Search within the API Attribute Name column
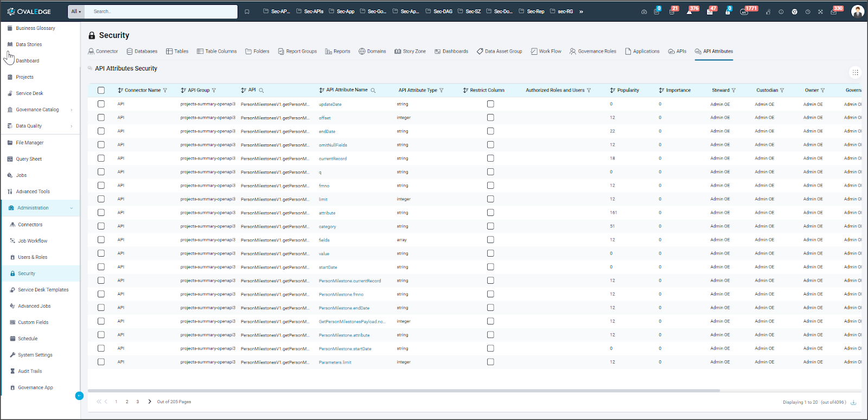The width and height of the screenshot is (868, 420). [373, 91]
